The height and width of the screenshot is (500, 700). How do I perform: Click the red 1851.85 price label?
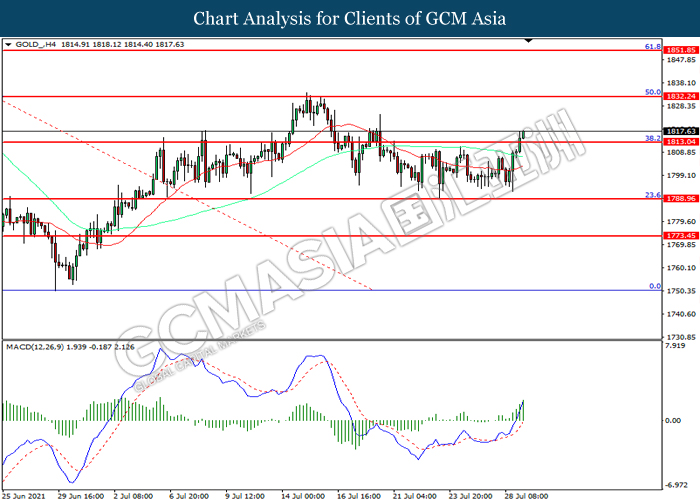click(681, 50)
